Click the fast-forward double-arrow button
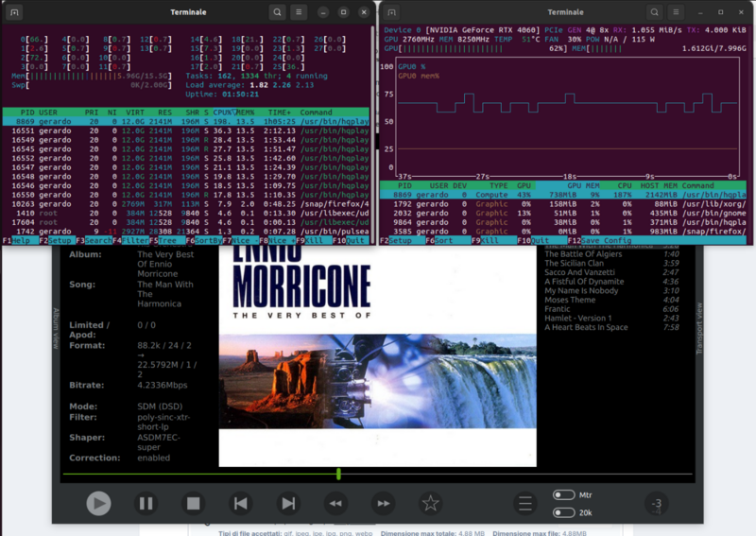This screenshot has height=536, width=756. 383,504
